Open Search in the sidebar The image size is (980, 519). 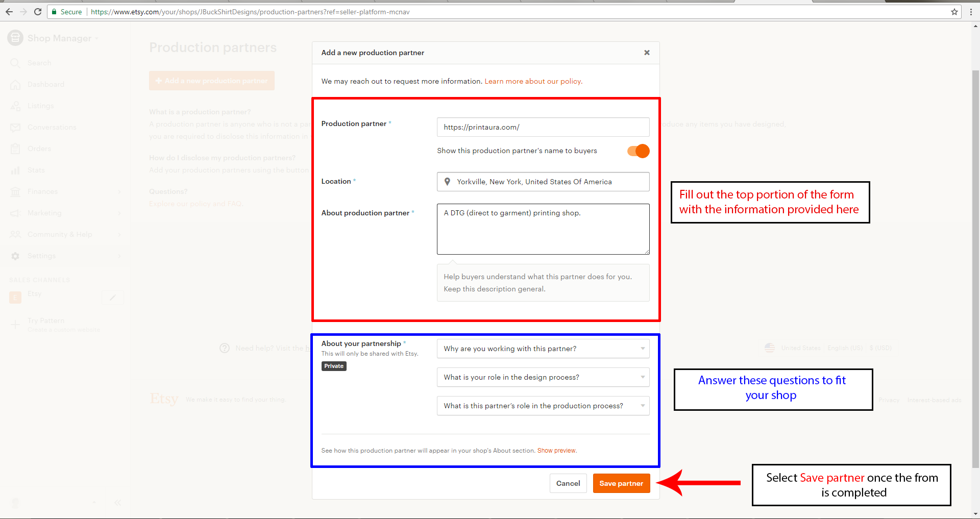click(39, 63)
